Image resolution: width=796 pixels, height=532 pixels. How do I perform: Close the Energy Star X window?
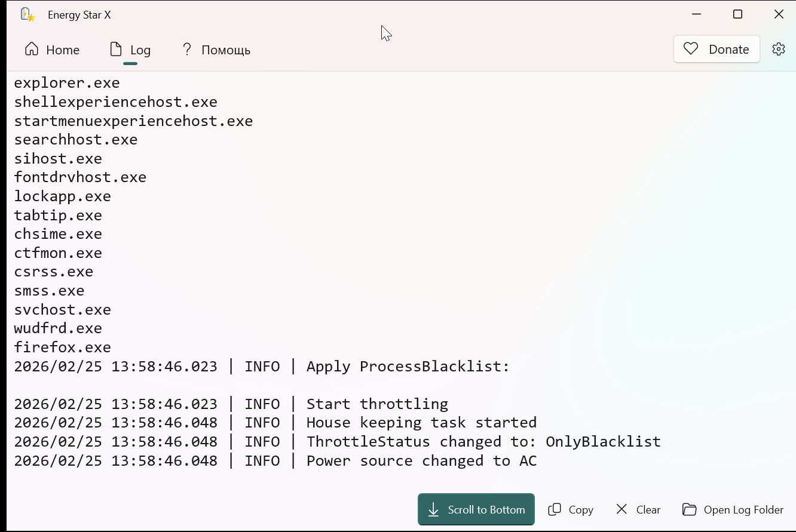point(778,14)
